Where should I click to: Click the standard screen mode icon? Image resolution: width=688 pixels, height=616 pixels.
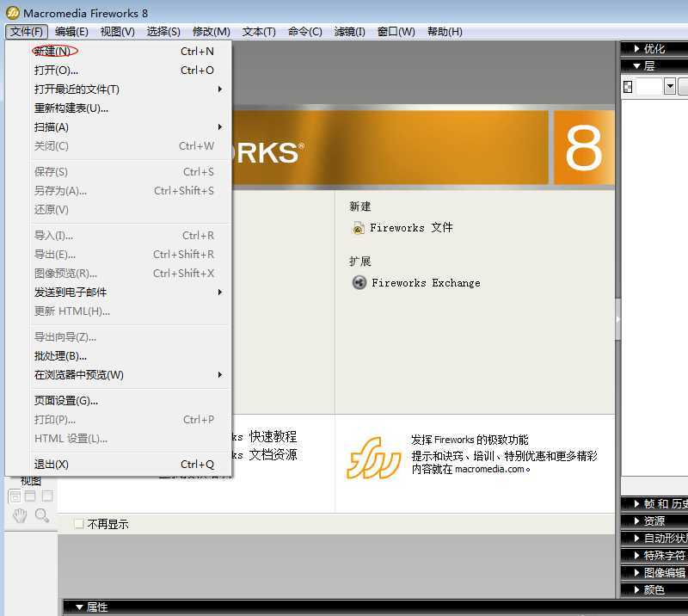pos(14,496)
